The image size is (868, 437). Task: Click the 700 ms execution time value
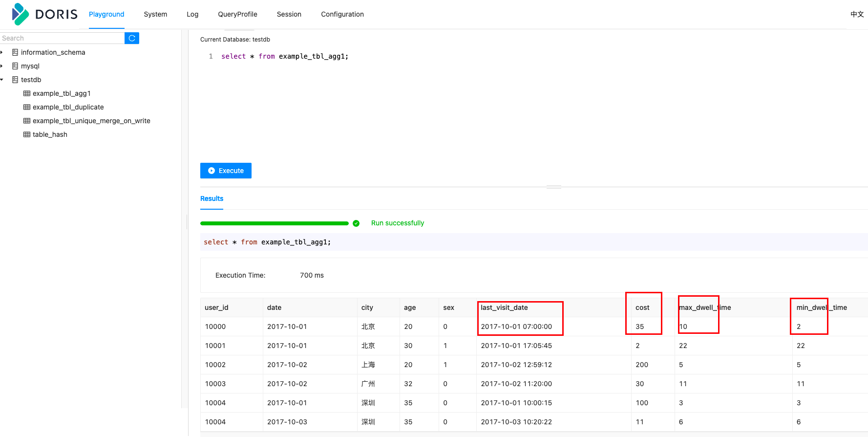point(312,275)
